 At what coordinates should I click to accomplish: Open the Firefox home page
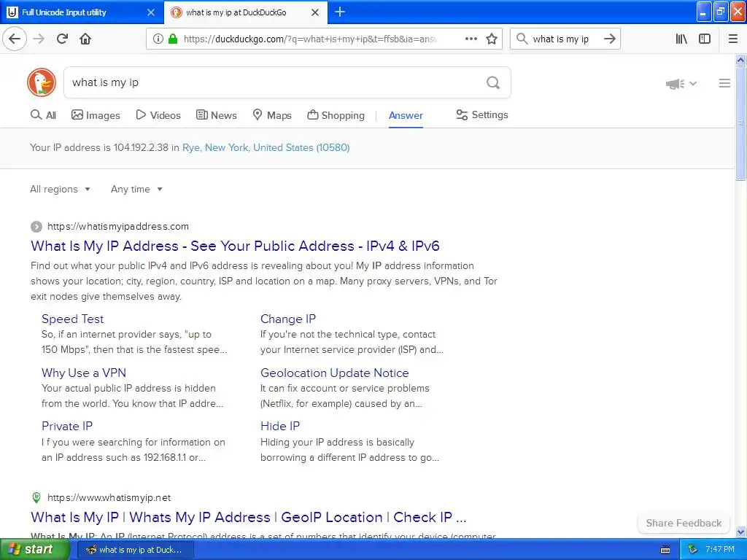(x=85, y=39)
